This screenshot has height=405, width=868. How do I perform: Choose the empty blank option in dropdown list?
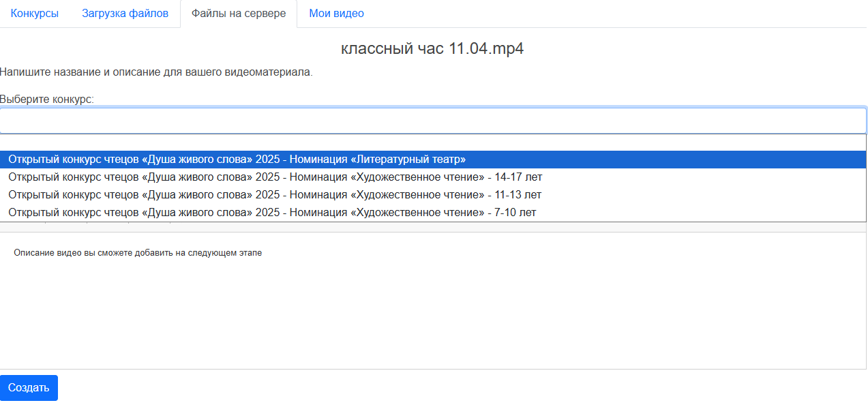433,142
